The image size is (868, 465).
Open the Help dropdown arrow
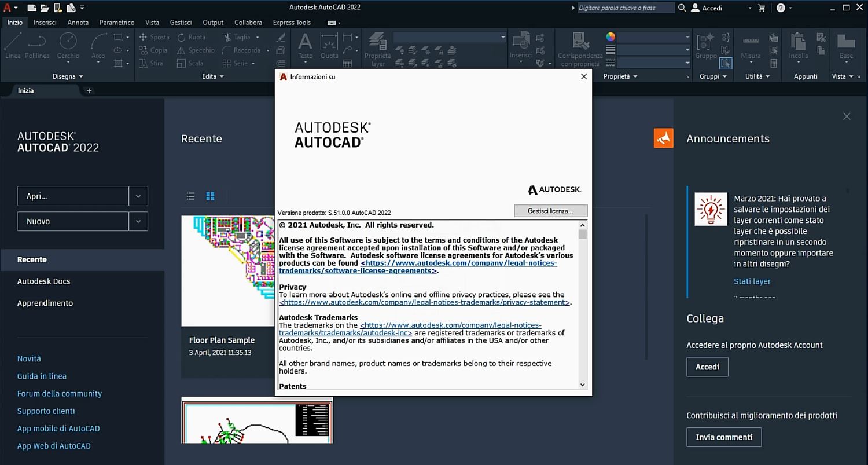(792, 8)
